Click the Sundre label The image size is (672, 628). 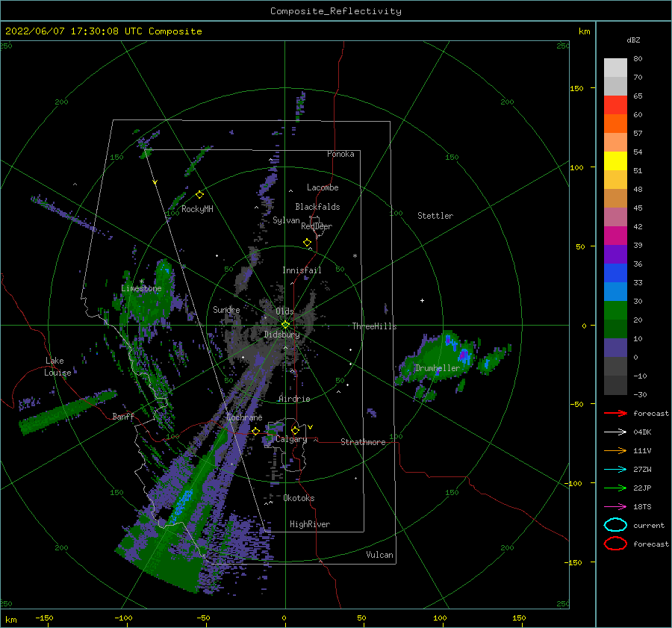(x=226, y=309)
